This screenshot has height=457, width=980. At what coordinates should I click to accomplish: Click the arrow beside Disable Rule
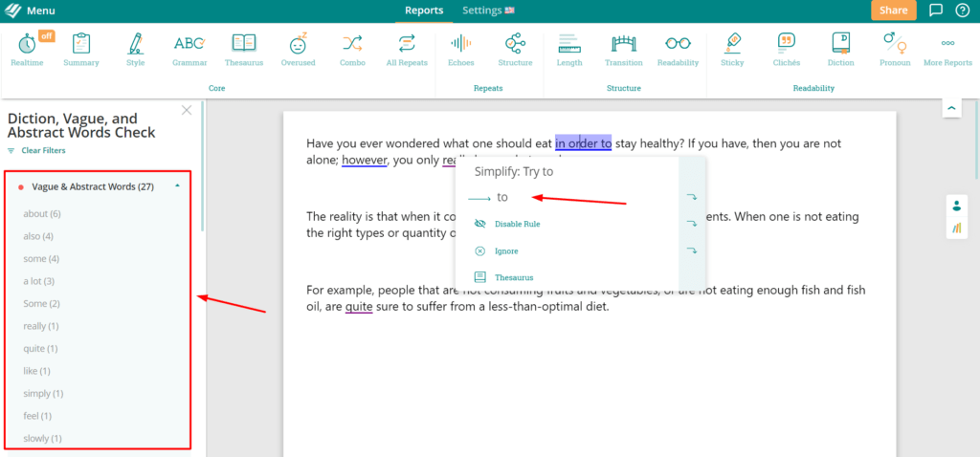tap(691, 224)
